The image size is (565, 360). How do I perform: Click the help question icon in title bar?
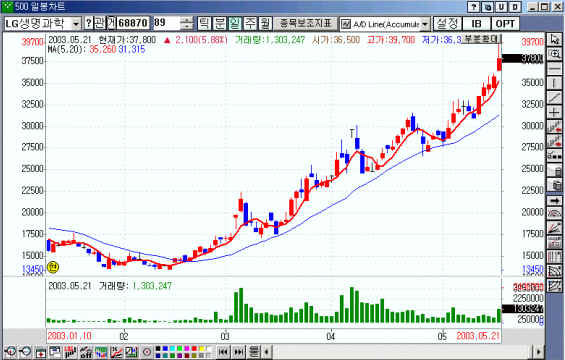point(473,7)
